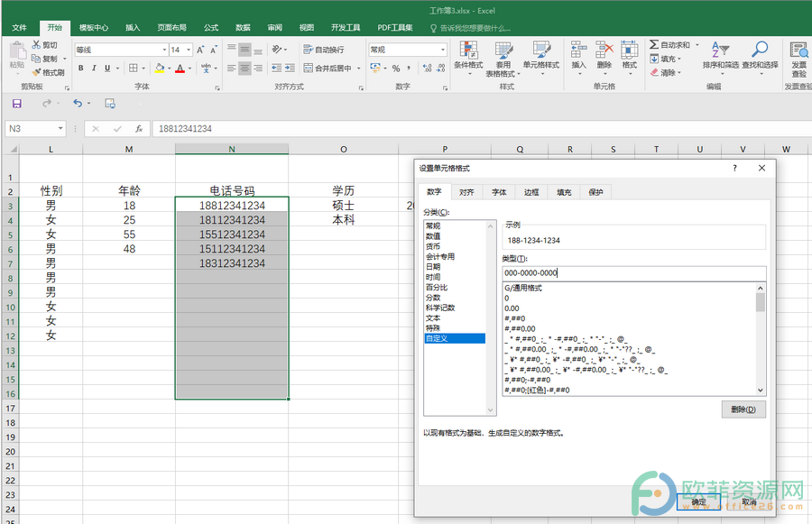Screen dimensions: 812x524
Task: Select the 0.00 format in the type list
Action: [x=629, y=308]
